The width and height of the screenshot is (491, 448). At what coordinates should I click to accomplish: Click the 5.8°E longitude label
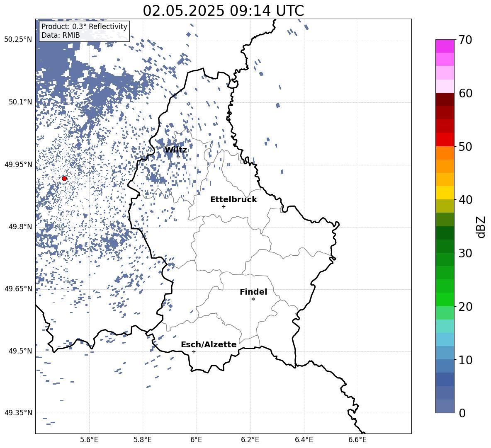coord(143,440)
